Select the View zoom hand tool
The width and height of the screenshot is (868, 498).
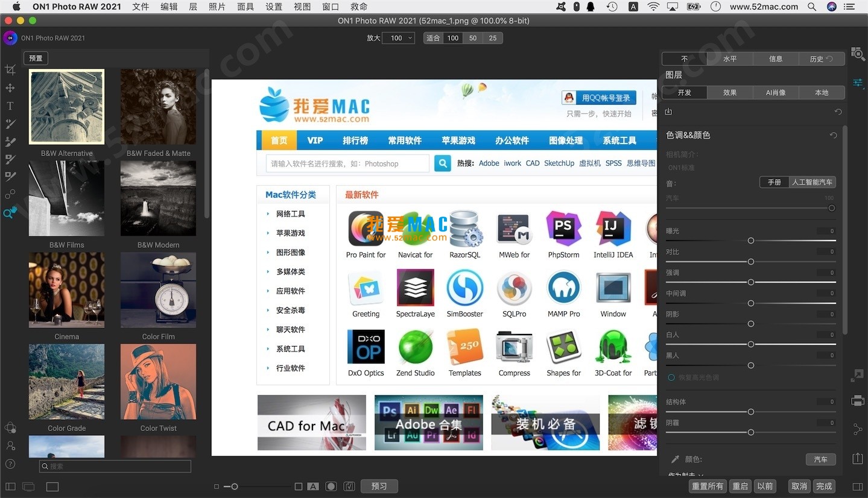coord(10,213)
